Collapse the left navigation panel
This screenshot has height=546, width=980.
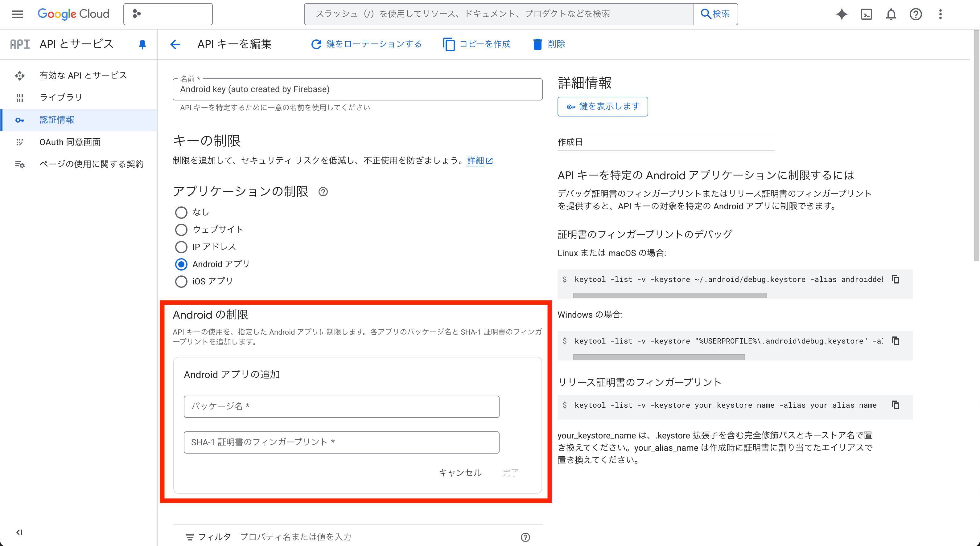click(19, 532)
